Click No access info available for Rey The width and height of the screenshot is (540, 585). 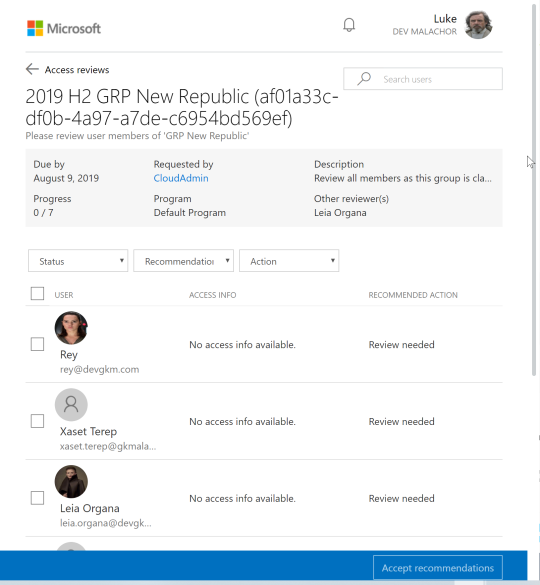pos(243,344)
